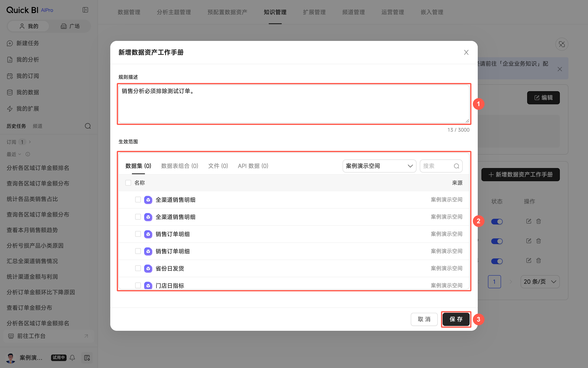This screenshot has height=368, width=588.
Task: Click the 搜索 input field in the dialog
Action: point(441,166)
